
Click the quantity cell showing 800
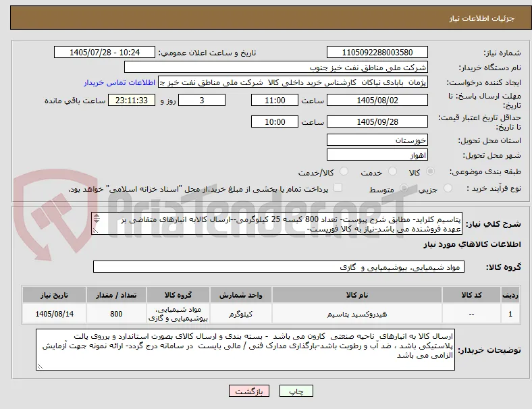(116, 314)
